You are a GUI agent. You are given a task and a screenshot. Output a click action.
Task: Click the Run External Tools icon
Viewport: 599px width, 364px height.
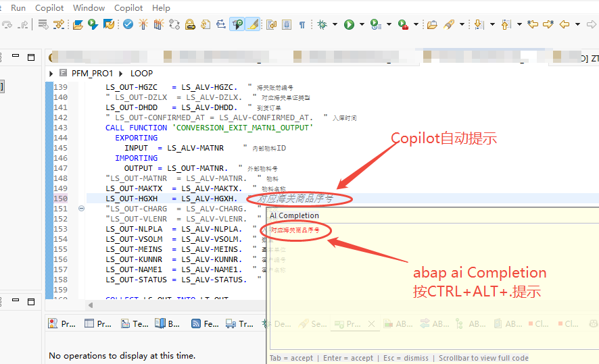(x=403, y=25)
